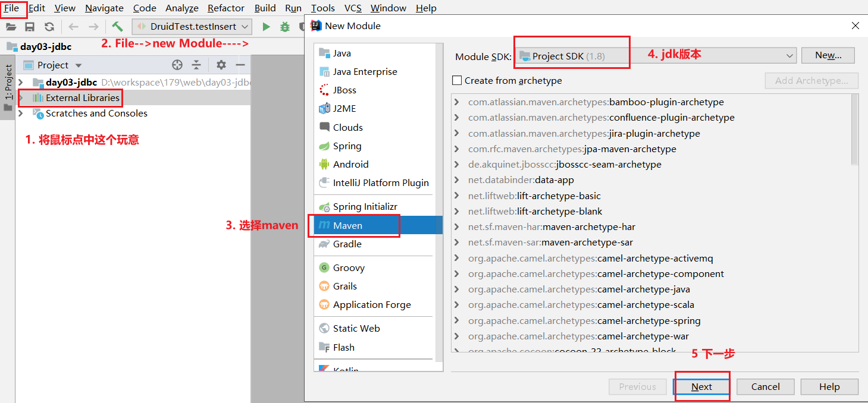Click the Next button
The width and height of the screenshot is (868, 403).
tap(701, 387)
